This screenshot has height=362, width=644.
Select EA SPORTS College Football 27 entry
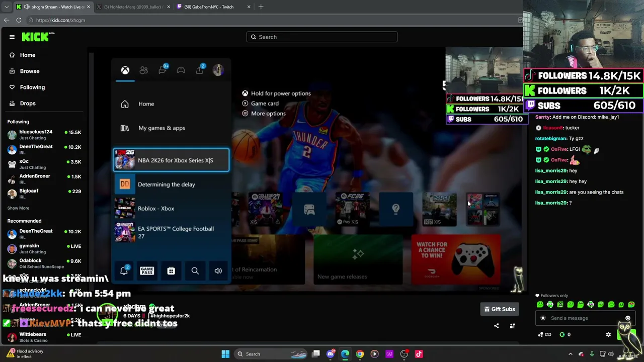171,233
